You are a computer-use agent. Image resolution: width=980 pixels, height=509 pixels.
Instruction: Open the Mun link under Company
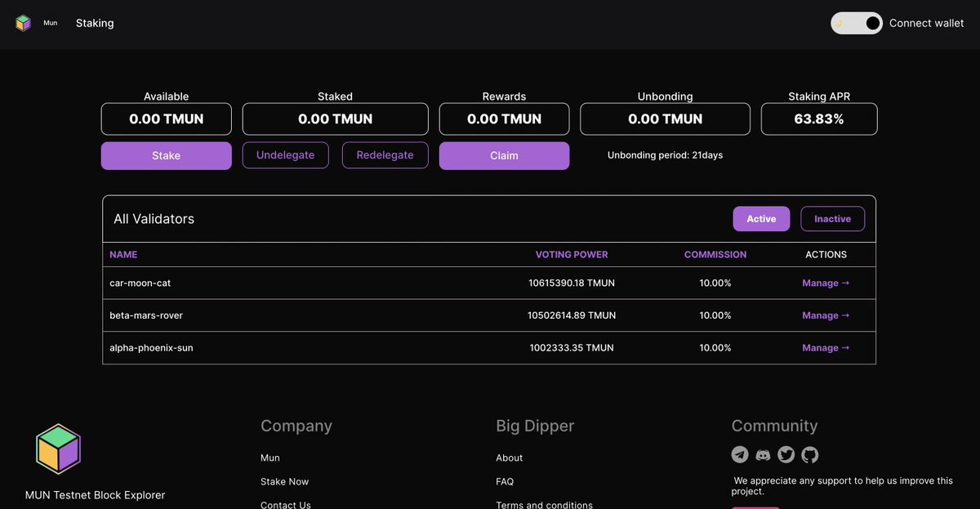pyautogui.click(x=270, y=458)
